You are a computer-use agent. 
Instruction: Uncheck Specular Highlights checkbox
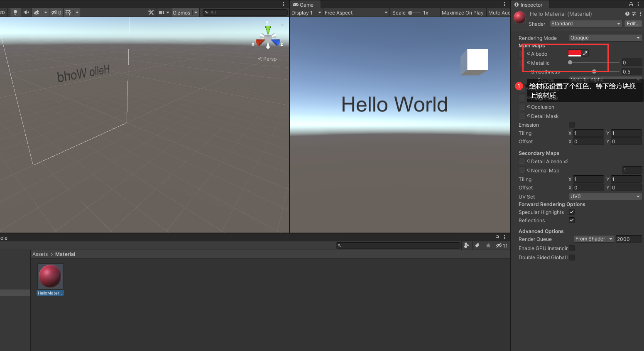coord(572,212)
